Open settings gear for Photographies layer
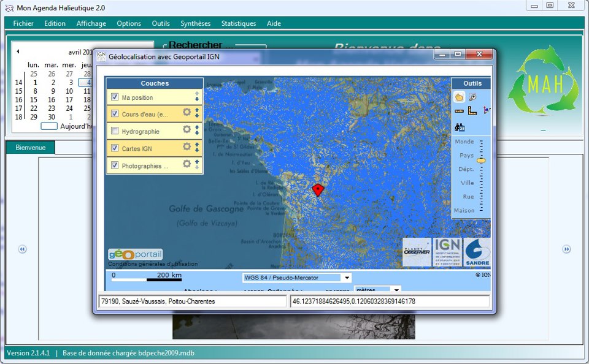The height and width of the screenshot is (364, 589). [x=187, y=164]
